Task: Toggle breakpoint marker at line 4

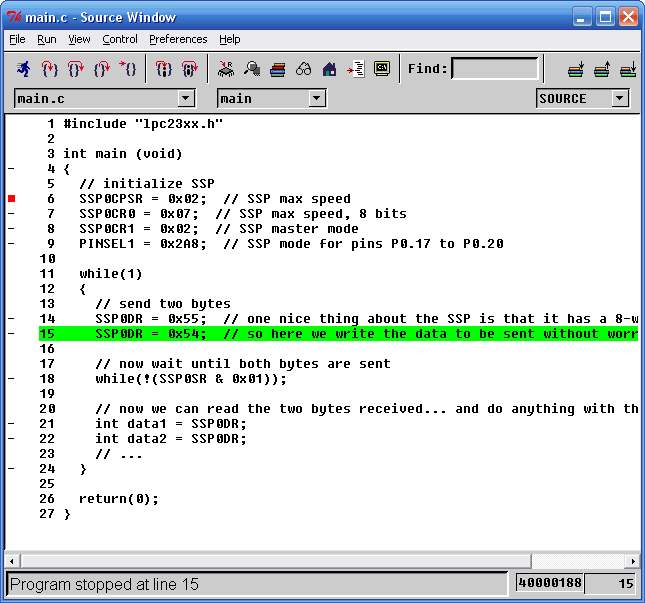Action: tap(11, 169)
